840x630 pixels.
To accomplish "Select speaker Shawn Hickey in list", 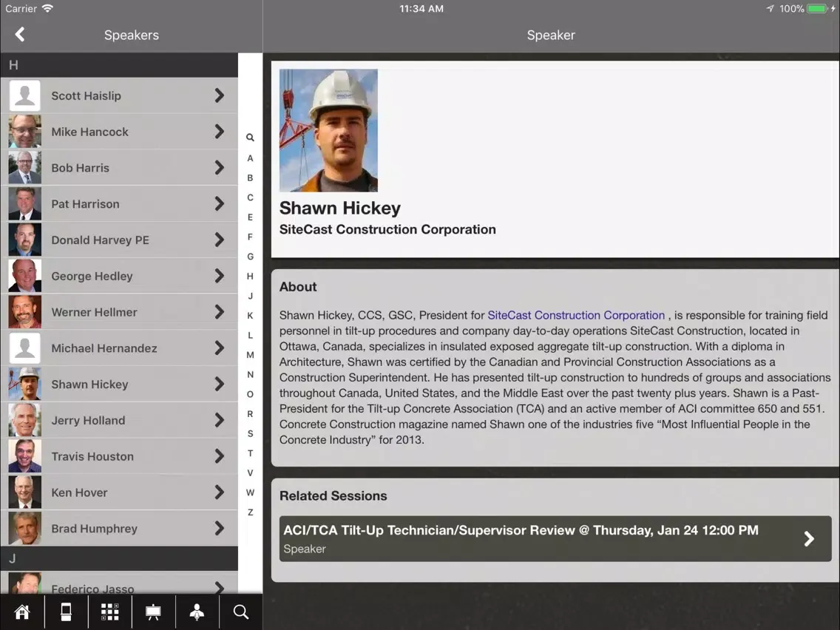I will (x=119, y=384).
